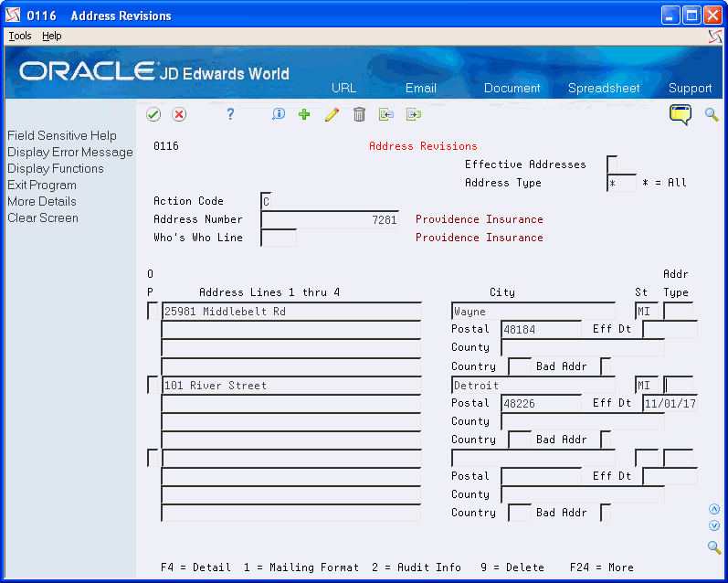Click the St field for Wayne row
Screen dimensions: 728x583
(x=647, y=311)
